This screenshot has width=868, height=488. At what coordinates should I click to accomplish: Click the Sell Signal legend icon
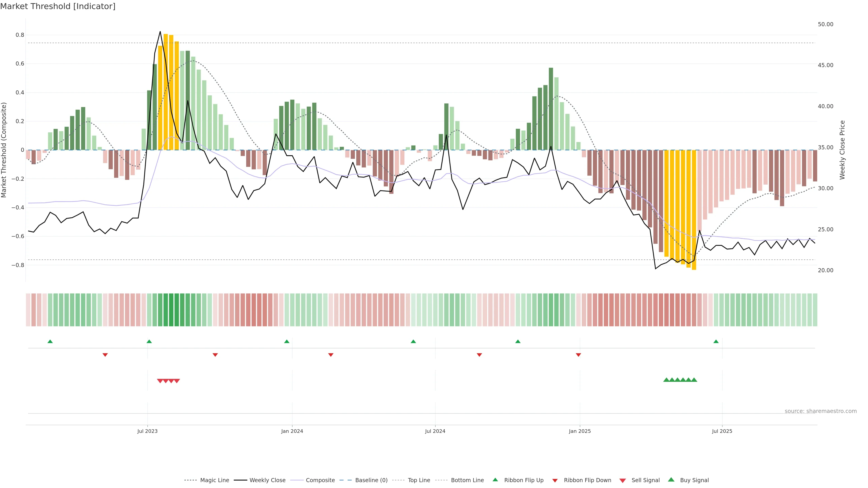622,480
